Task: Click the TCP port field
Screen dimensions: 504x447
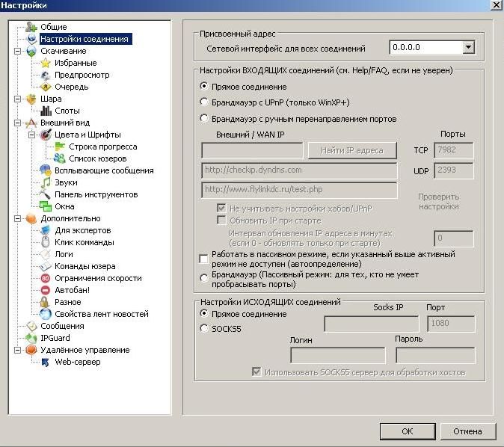Action: point(454,150)
